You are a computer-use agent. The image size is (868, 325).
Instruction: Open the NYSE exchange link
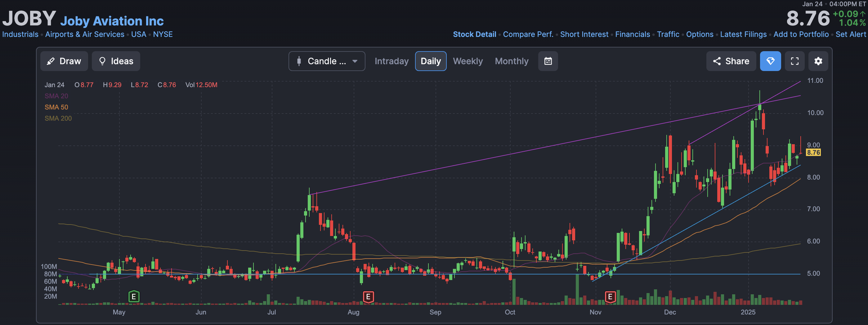click(163, 34)
